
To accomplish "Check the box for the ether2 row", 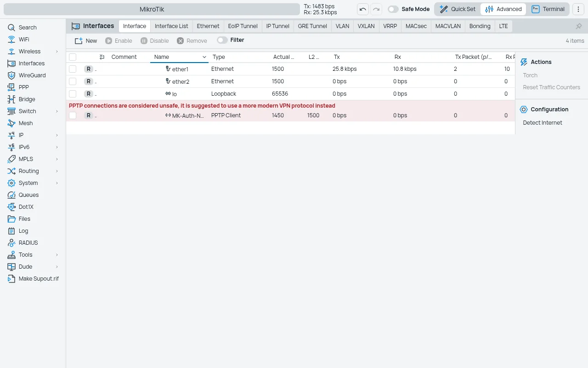I will [73, 81].
